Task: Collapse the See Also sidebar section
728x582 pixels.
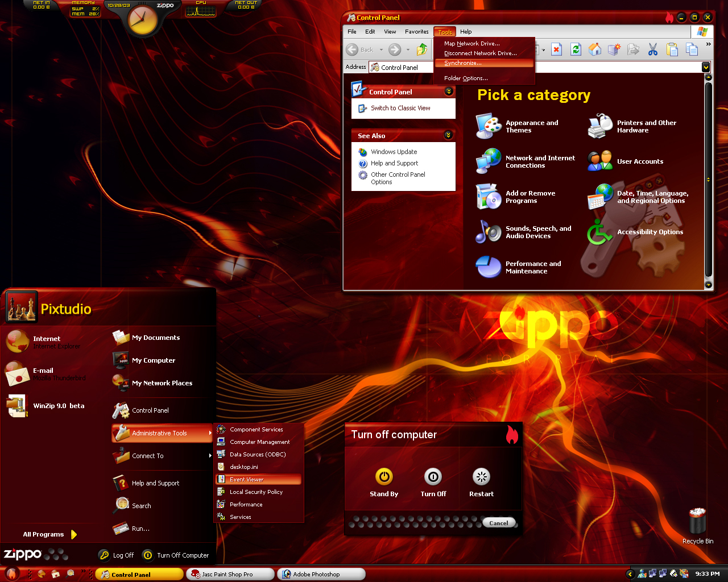Action: point(448,135)
